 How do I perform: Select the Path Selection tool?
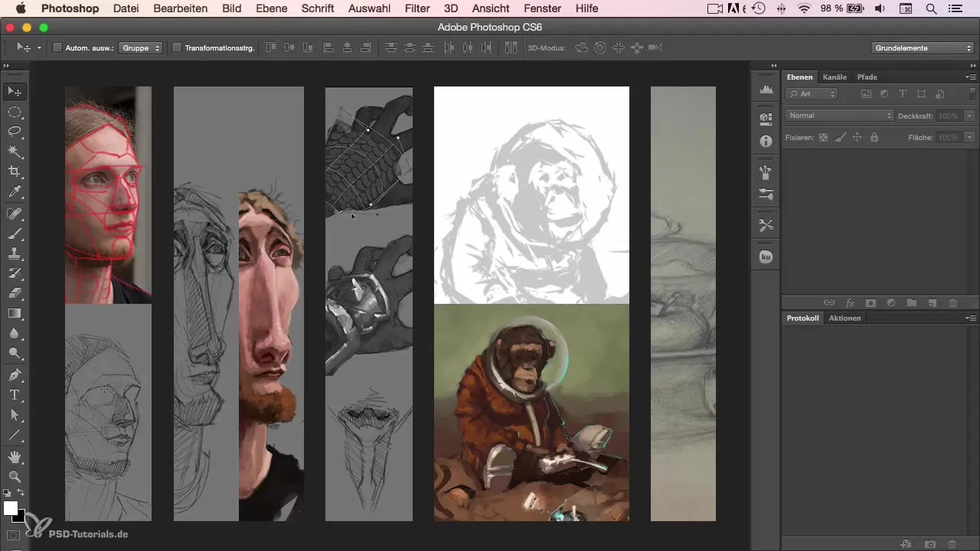pyautogui.click(x=15, y=415)
